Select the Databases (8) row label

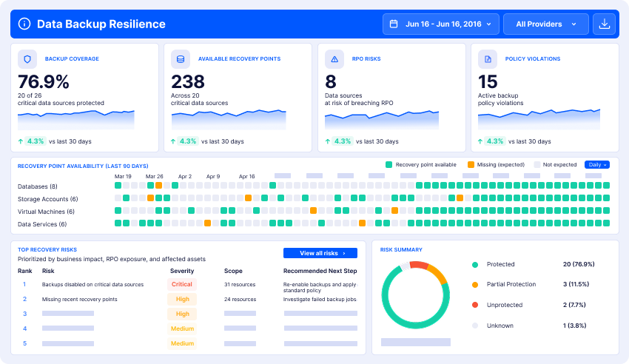[37, 186]
